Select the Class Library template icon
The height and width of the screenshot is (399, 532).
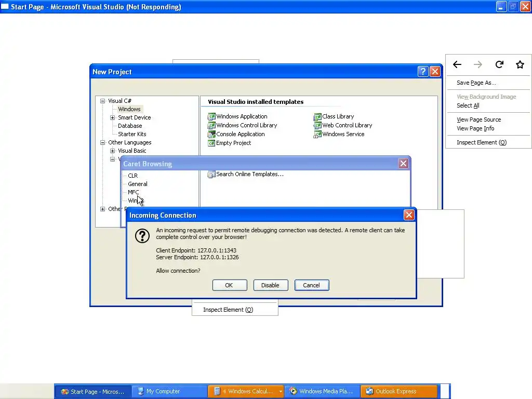pos(317,117)
